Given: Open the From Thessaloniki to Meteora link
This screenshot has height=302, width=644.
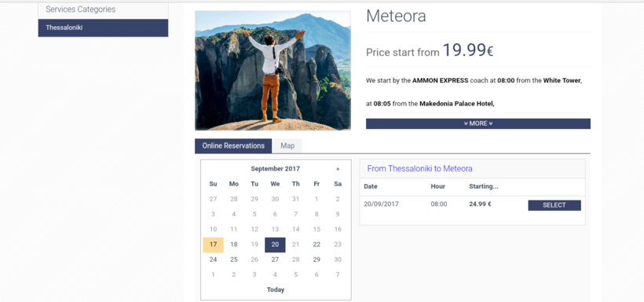Looking at the screenshot, I should click(419, 168).
